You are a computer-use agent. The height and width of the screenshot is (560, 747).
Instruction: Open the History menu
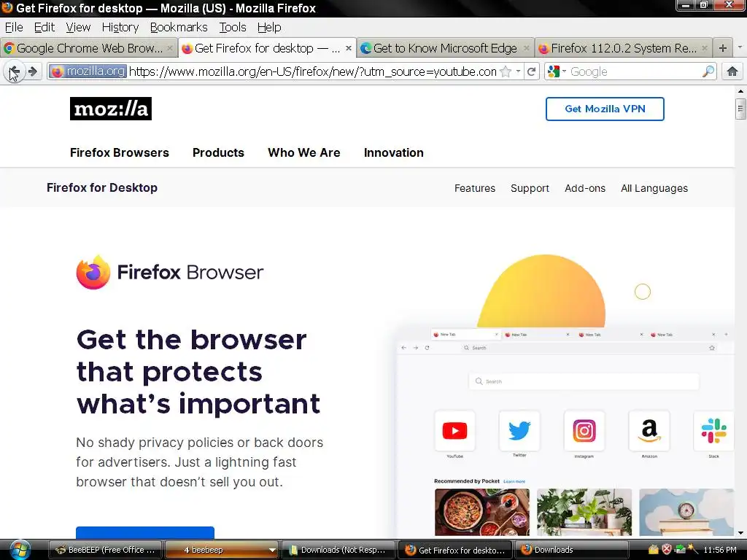point(120,27)
